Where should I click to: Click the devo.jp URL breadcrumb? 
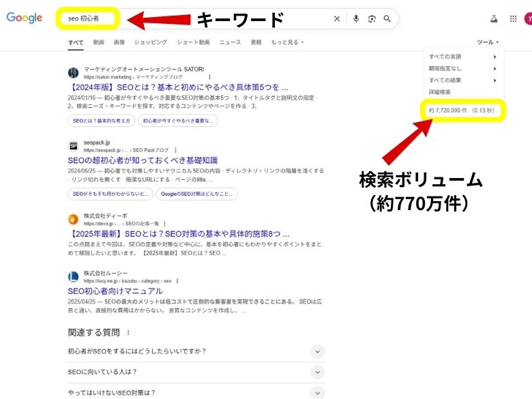[x=121, y=224]
